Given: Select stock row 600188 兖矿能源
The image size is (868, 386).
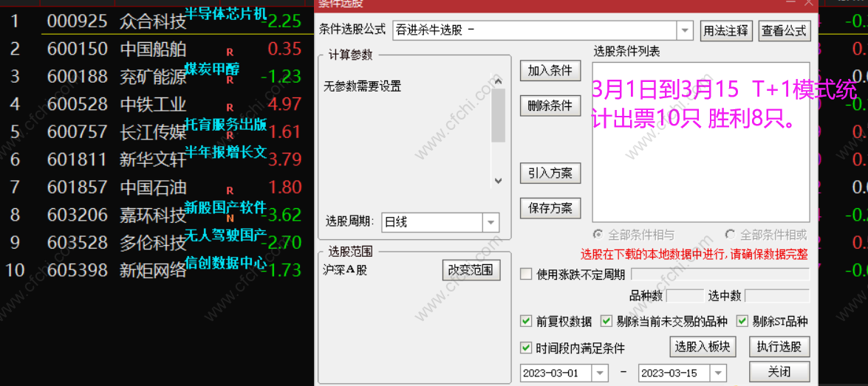Looking at the screenshot, I should pos(155,76).
